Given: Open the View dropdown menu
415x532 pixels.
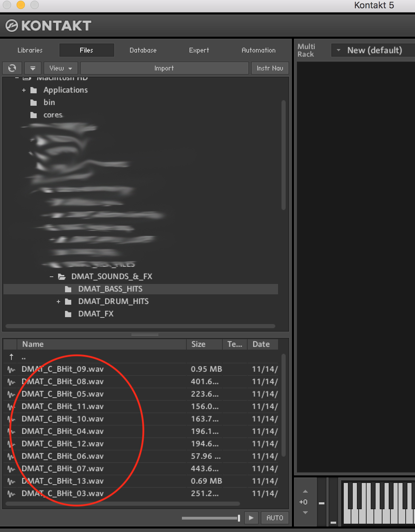Looking at the screenshot, I should (x=61, y=68).
